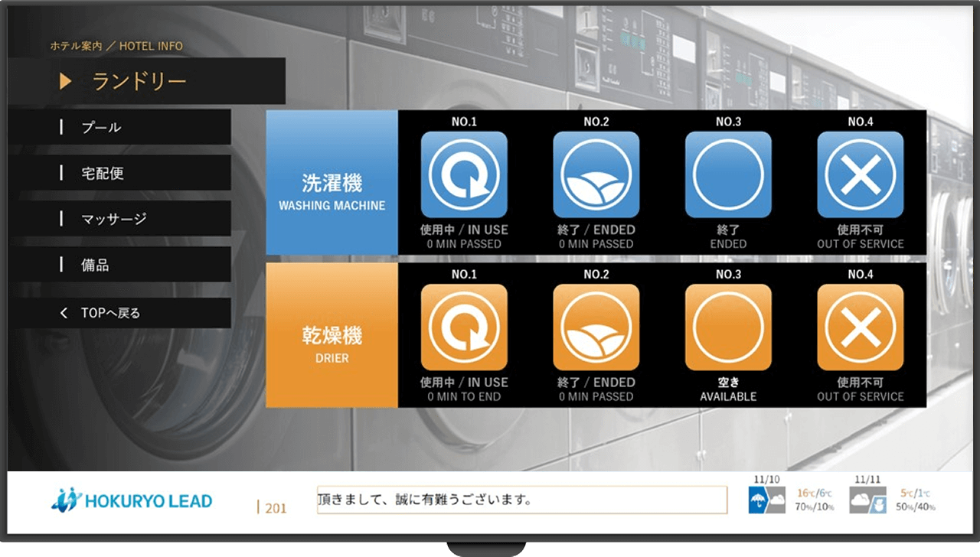Open the 備品 menu entry
Viewport: 980px width, 557px height.
[119, 265]
